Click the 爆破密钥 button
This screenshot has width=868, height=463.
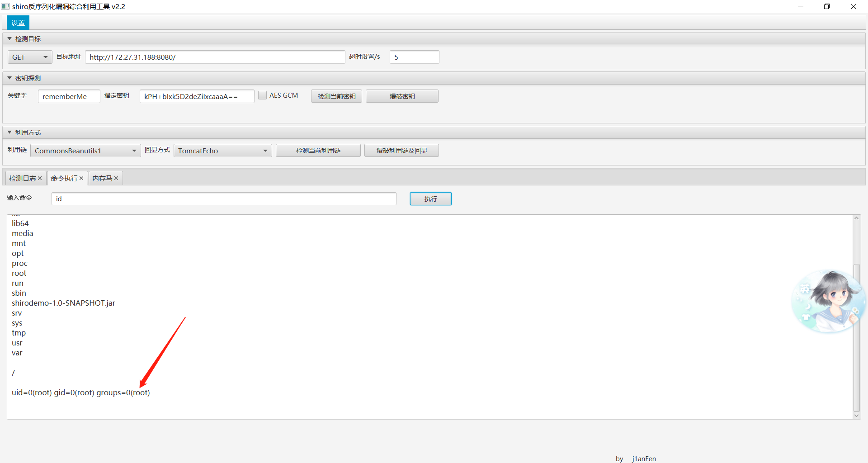pyautogui.click(x=401, y=96)
